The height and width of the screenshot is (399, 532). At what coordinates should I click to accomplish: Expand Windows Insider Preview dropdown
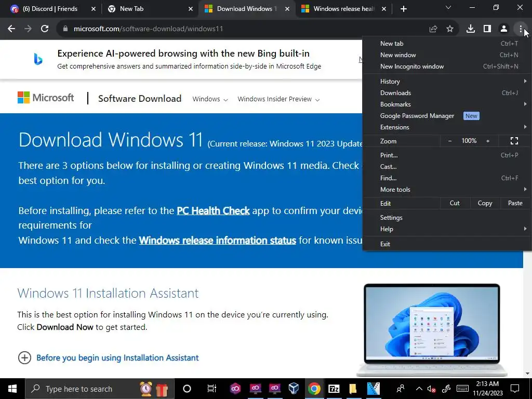[x=278, y=99]
